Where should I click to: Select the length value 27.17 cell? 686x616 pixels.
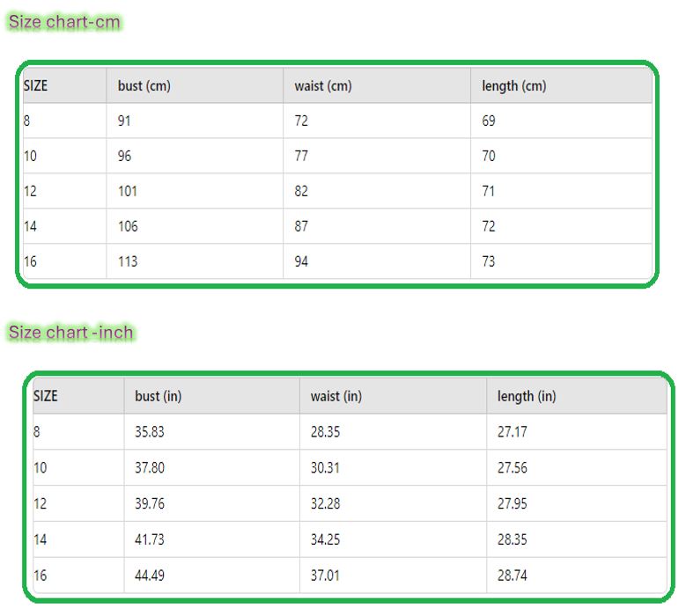[513, 432]
